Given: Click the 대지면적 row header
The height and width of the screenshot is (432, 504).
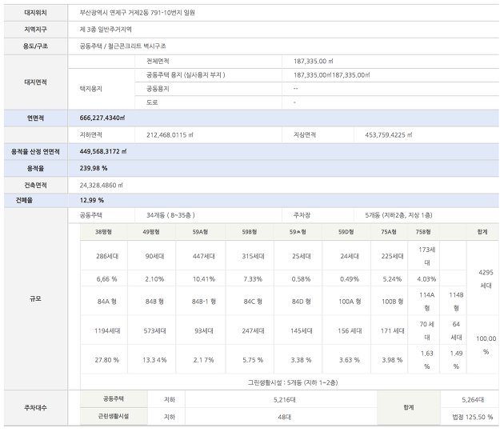Looking at the screenshot, I should (x=35, y=82).
